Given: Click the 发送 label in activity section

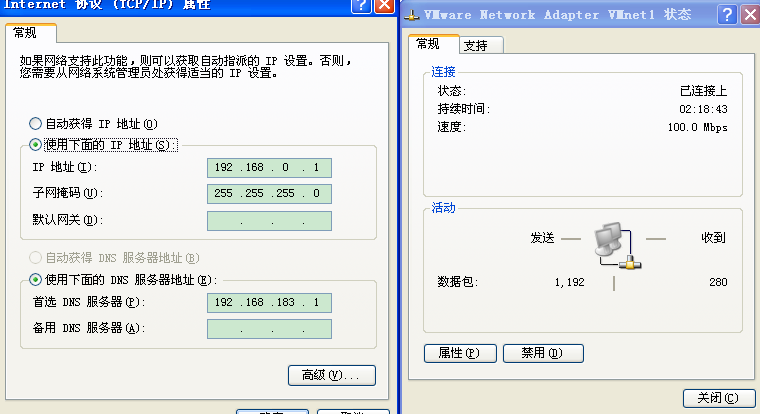Looking at the screenshot, I should coord(542,238).
